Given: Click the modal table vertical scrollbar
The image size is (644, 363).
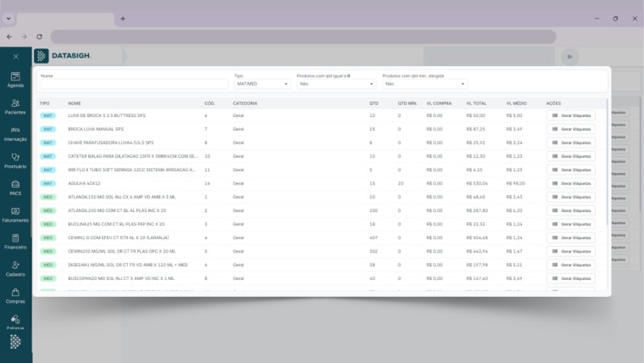Looking at the screenshot, I should coord(607,161).
